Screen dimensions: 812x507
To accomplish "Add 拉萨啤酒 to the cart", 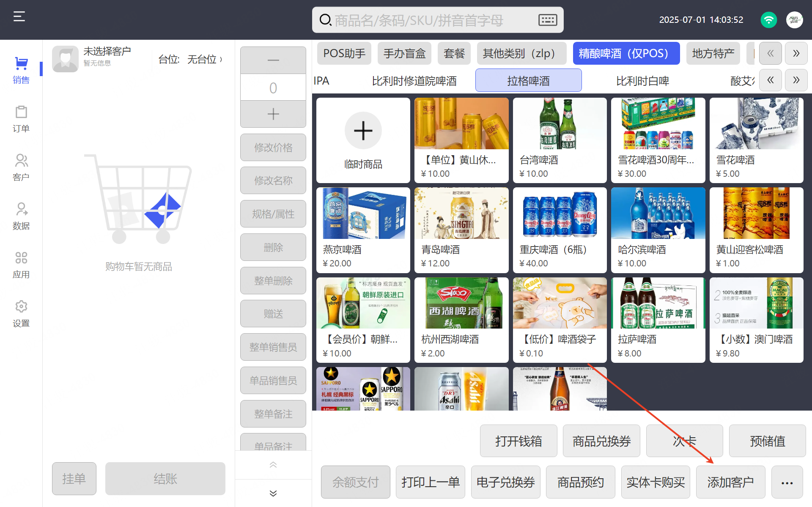I will [658, 320].
